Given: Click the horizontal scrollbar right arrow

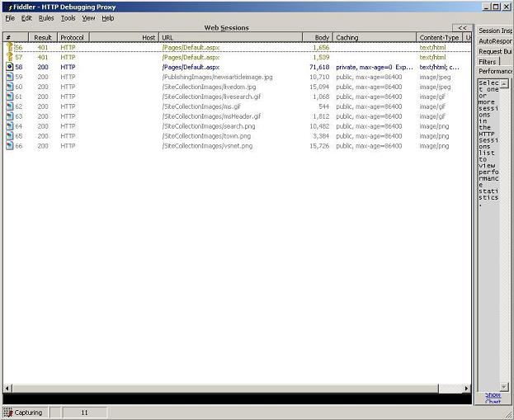Looking at the screenshot, I should (x=467, y=389).
